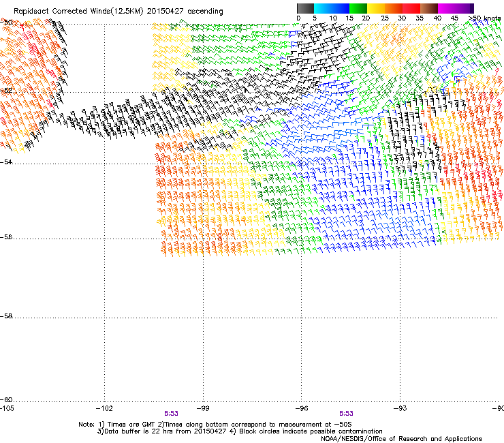Click the brown 35-40 knots legend swatch
Screen dimensions: 504x443
click(x=429, y=8)
